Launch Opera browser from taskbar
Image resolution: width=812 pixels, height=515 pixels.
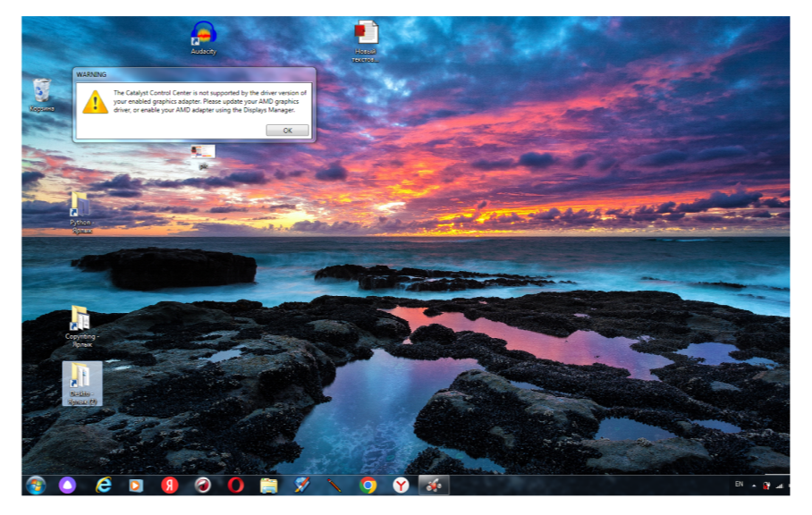235,485
